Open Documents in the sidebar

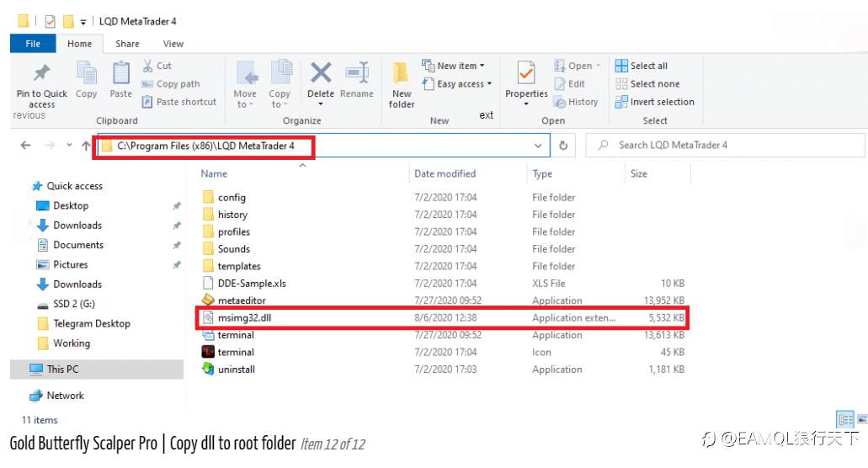pyautogui.click(x=71, y=245)
